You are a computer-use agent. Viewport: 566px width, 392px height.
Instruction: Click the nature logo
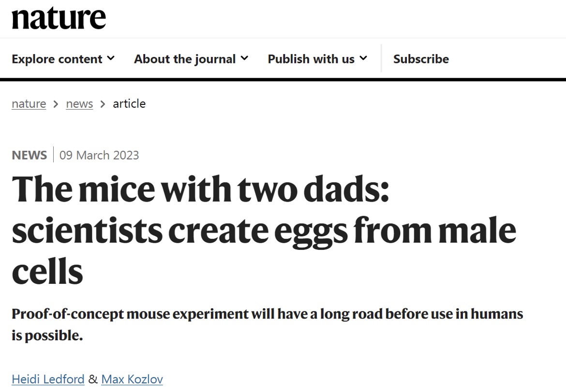coord(59,18)
